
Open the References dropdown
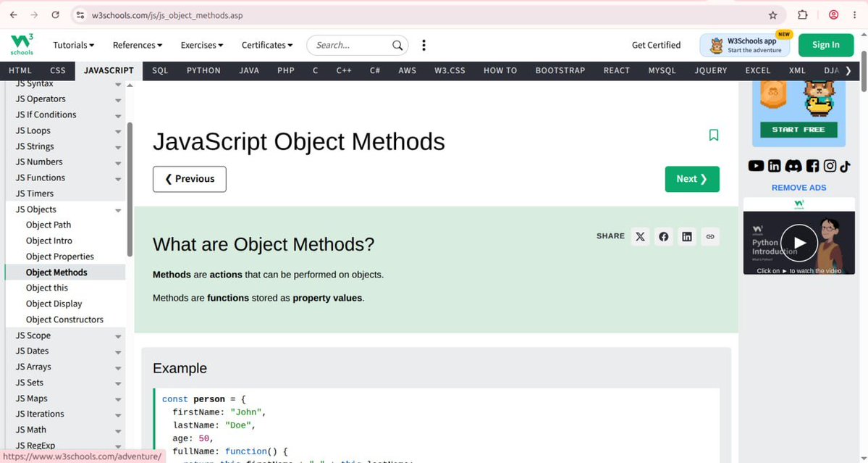click(x=138, y=46)
